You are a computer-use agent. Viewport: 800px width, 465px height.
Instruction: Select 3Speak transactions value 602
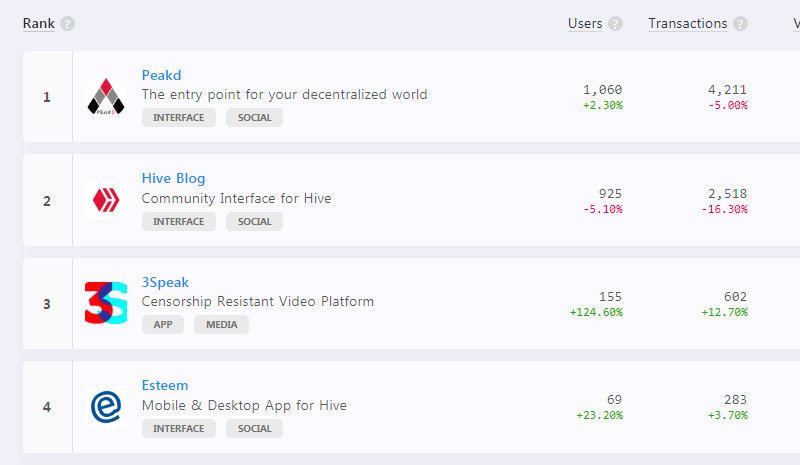[x=735, y=297]
